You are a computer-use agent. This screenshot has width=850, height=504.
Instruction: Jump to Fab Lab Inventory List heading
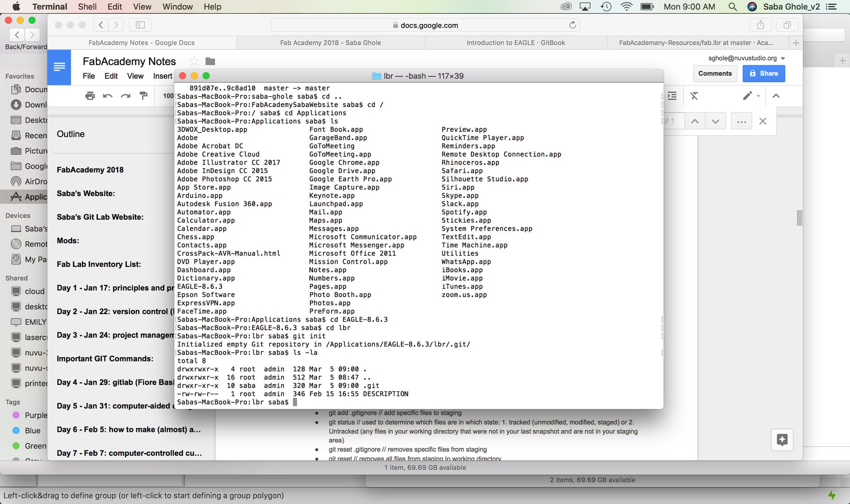coord(99,264)
